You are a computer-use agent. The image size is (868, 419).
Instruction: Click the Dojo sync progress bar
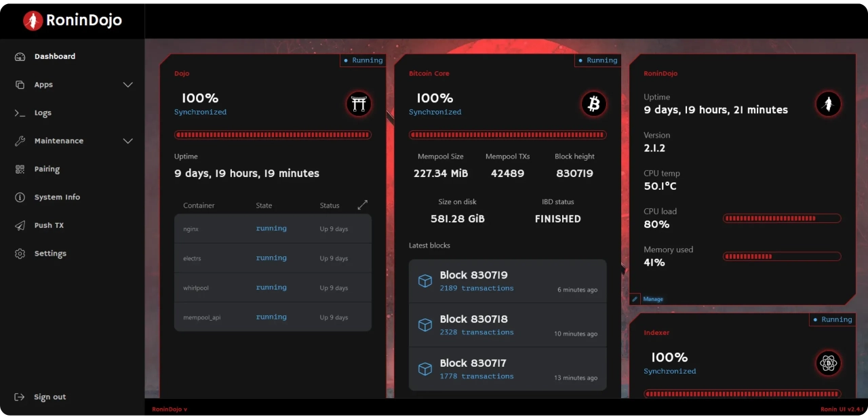pyautogui.click(x=273, y=135)
